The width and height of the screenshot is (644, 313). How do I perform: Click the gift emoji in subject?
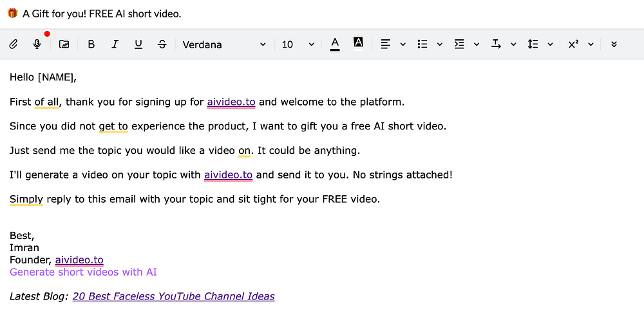point(13,13)
